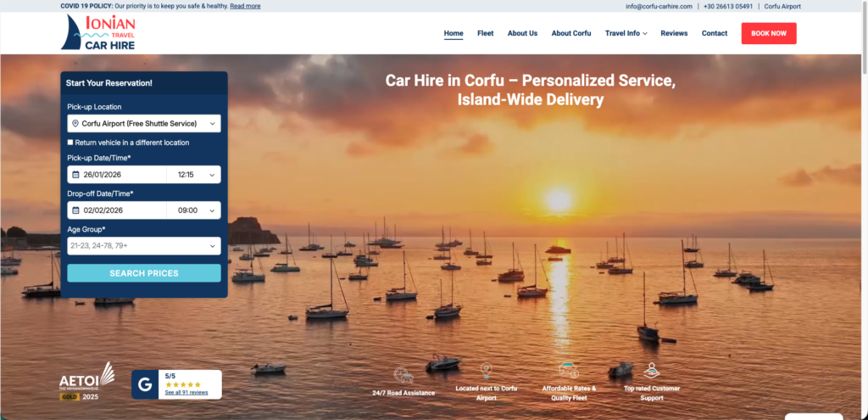
Task: Click the 24/7 Road Assistance icon
Action: (x=403, y=374)
